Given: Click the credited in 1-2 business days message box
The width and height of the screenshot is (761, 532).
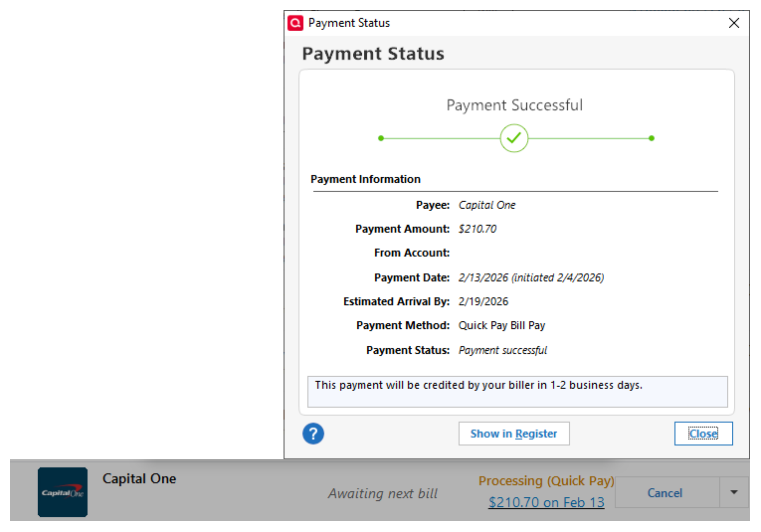Looking at the screenshot, I should click(x=517, y=392).
